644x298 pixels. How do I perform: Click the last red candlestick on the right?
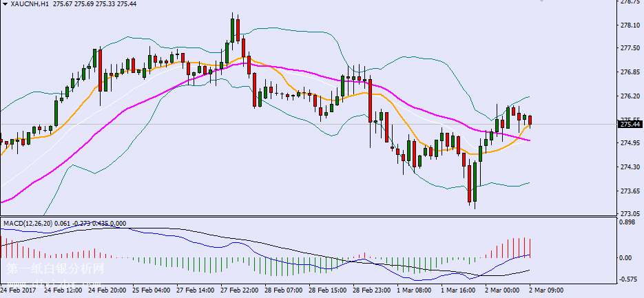[x=530, y=120]
